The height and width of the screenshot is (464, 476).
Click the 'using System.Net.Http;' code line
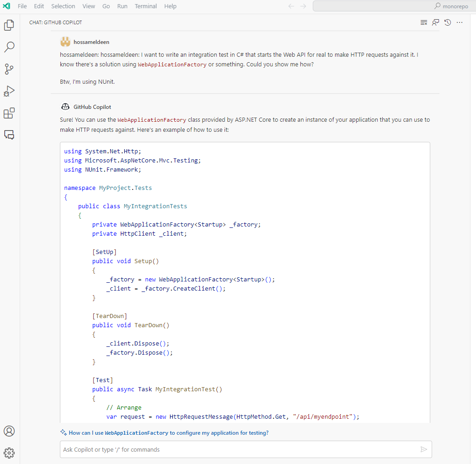pyautogui.click(x=102, y=151)
